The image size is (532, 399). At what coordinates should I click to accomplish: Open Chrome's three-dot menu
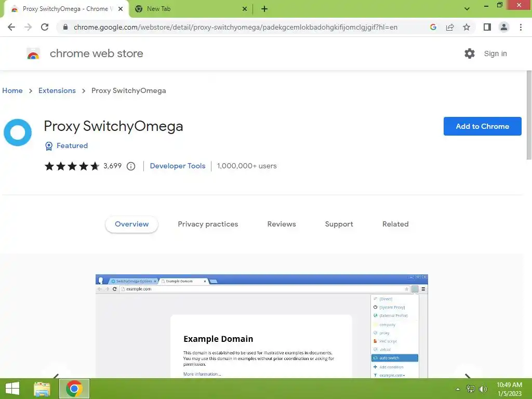click(521, 27)
